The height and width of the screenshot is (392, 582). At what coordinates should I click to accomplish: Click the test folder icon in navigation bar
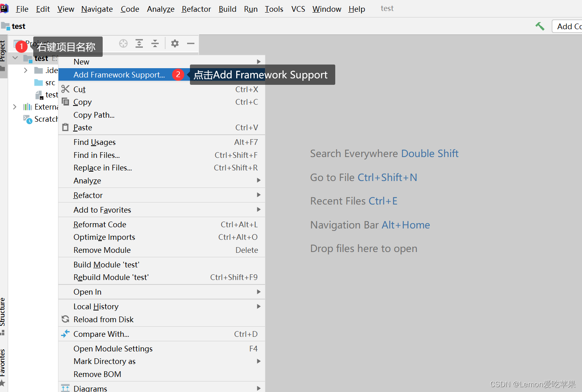click(5, 26)
